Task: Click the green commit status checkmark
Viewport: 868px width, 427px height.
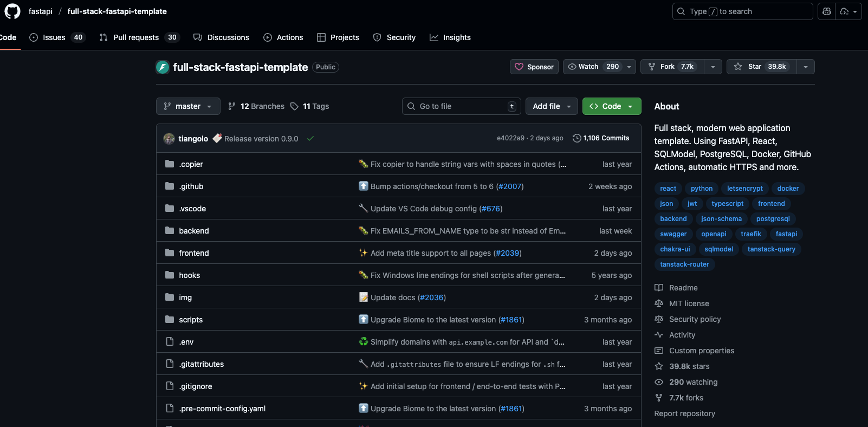Action: tap(310, 139)
